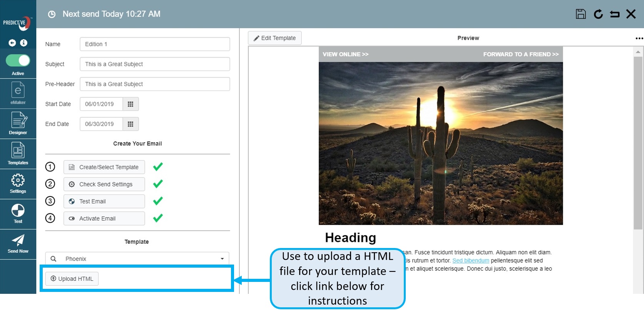Screen dimensions: 644x310
Task: Click the preview vertical scrollbar
Action: (638, 142)
